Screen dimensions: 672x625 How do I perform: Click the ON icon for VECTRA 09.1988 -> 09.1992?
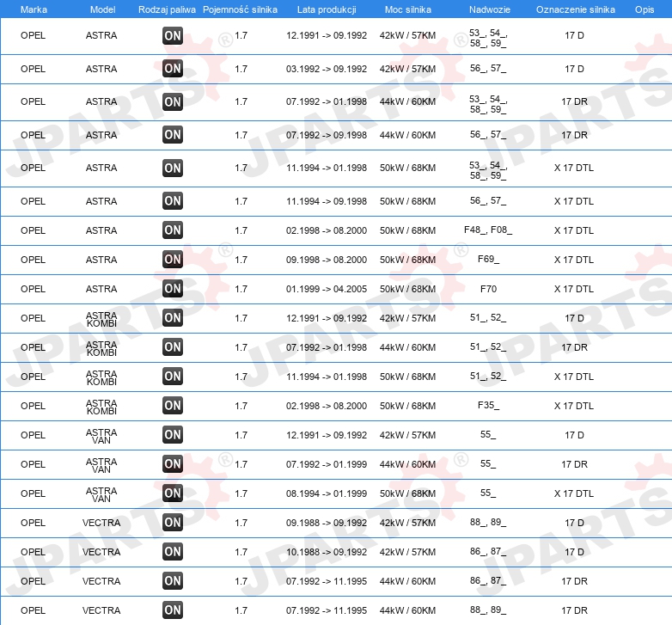[x=173, y=523]
